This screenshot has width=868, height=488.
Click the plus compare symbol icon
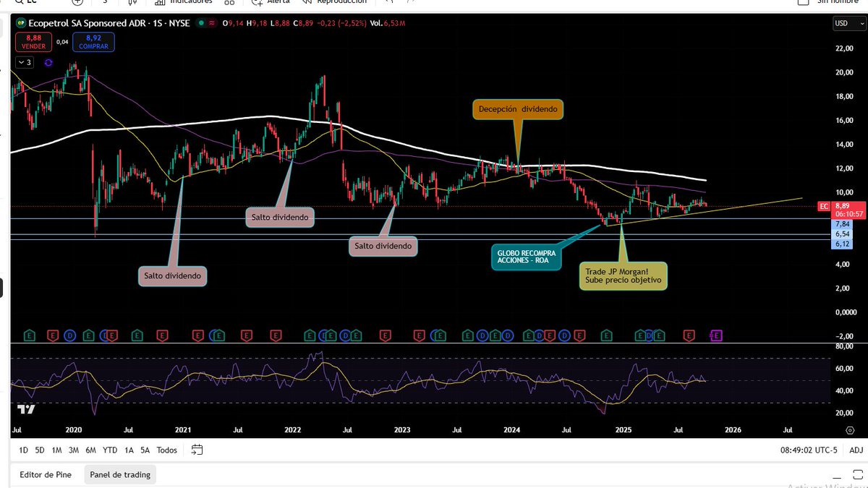click(77, 2)
